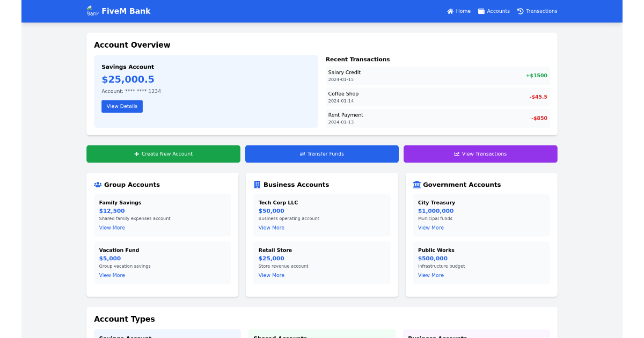This screenshot has height=338, width=644.
Task: Click the building icon beside Business Accounts
Action: click(x=257, y=185)
